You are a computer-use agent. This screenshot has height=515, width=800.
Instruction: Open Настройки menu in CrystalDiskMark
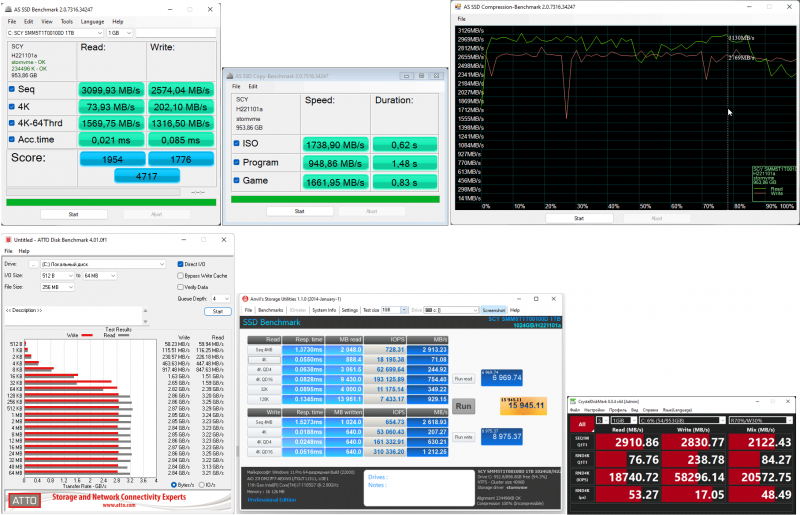594,410
